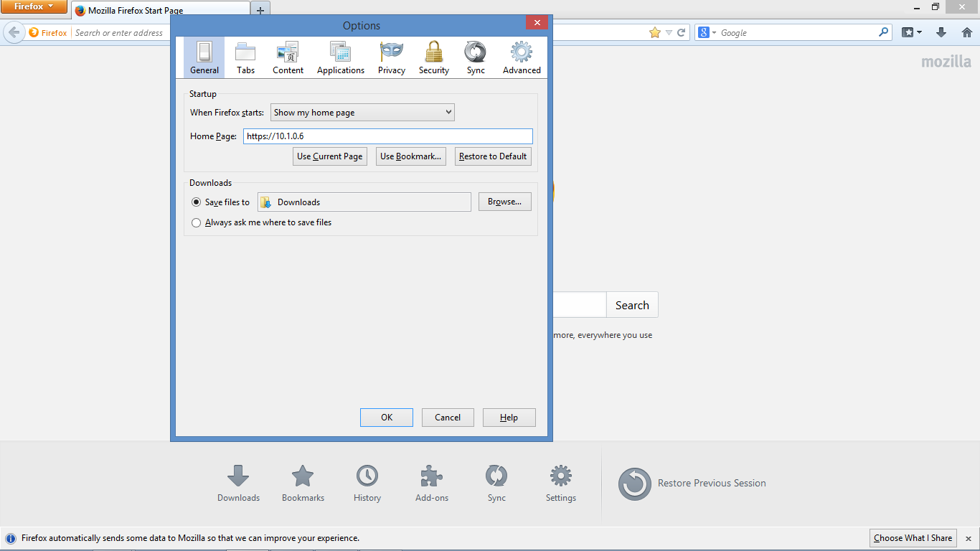
Task: Click into the Google search box
Action: [x=798, y=32]
